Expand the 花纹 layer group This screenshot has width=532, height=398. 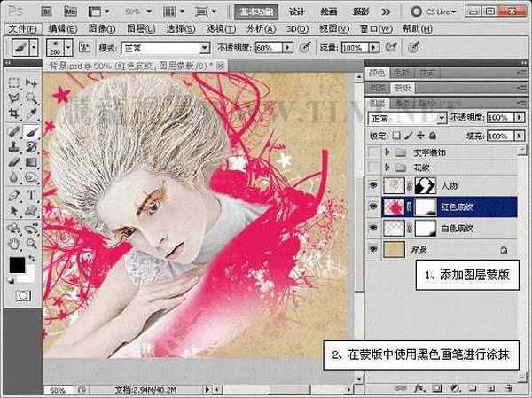coord(387,166)
